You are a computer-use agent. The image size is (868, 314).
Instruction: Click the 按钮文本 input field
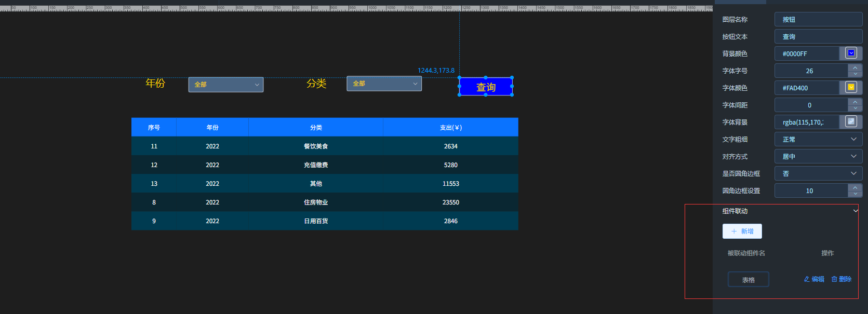point(818,37)
